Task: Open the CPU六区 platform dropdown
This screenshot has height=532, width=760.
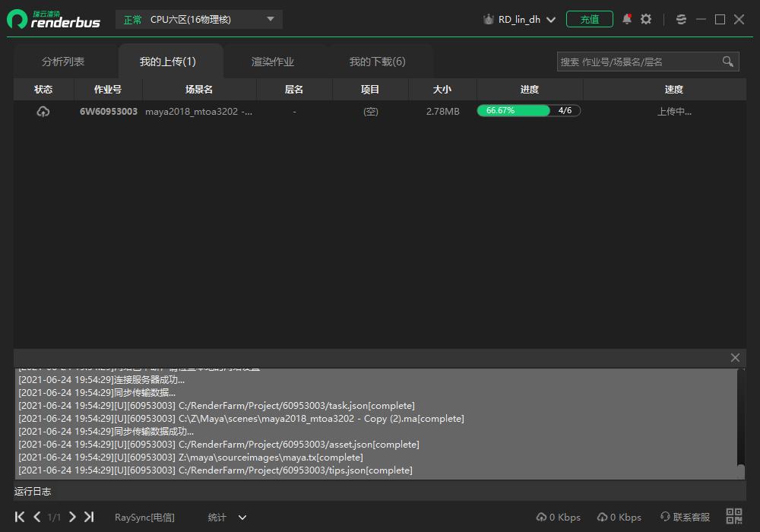Action: click(x=199, y=20)
